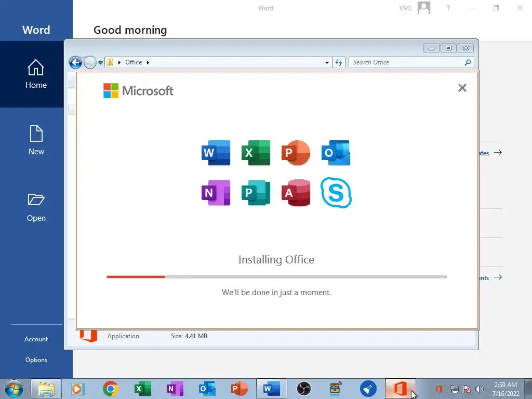Image resolution: width=532 pixels, height=399 pixels.
Task: Click the Explorer back navigation button
Action: 75,62
